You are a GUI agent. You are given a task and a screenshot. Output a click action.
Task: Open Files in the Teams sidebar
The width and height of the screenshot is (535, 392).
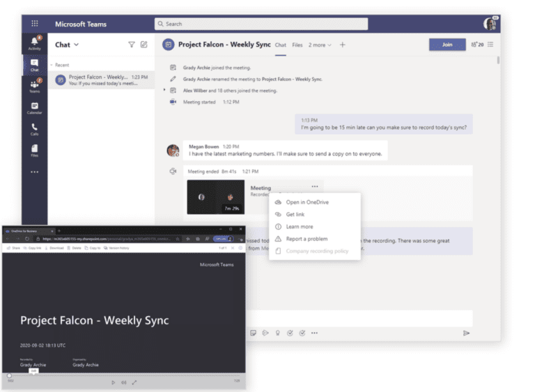coord(34,150)
